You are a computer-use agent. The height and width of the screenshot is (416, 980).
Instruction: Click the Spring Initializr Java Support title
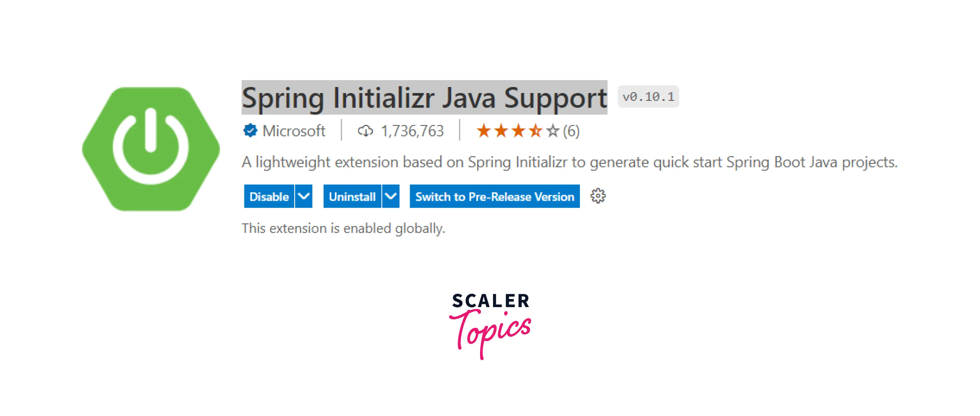point(424,98)
